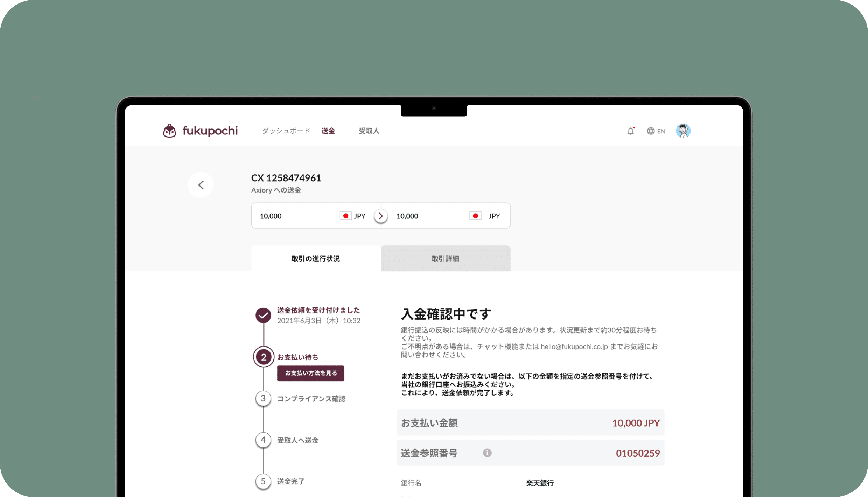The height and width of the screenshot is (497, 868).
Task: Open the 送金 navigation item
Action: click(328, 131)
